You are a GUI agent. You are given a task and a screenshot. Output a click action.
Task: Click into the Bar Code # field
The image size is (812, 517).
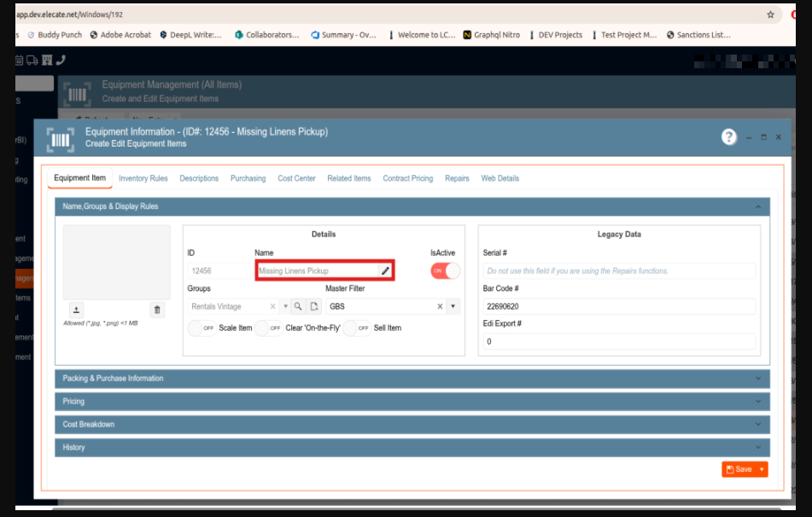click(618, 306)
